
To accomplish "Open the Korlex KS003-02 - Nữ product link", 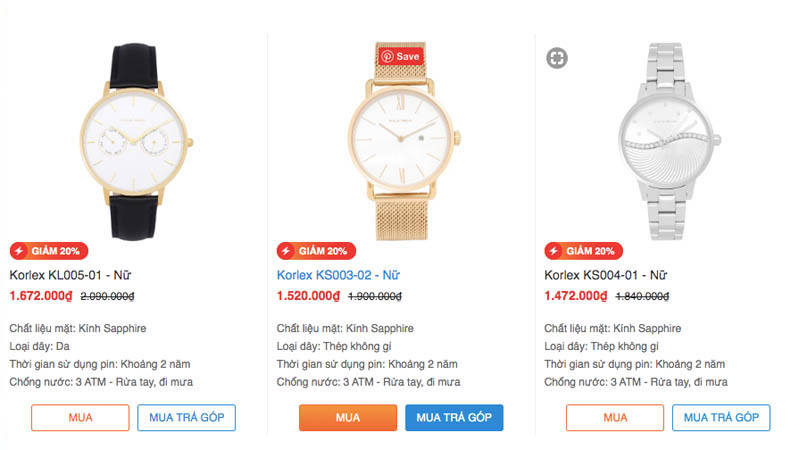I will [337, 275].
